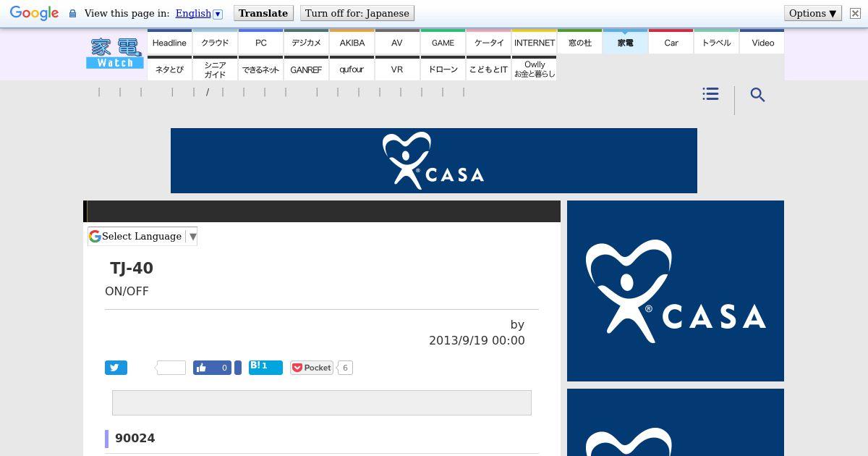
Task: Open the ネタとぴ link
Action: click(x=169, y=69)
